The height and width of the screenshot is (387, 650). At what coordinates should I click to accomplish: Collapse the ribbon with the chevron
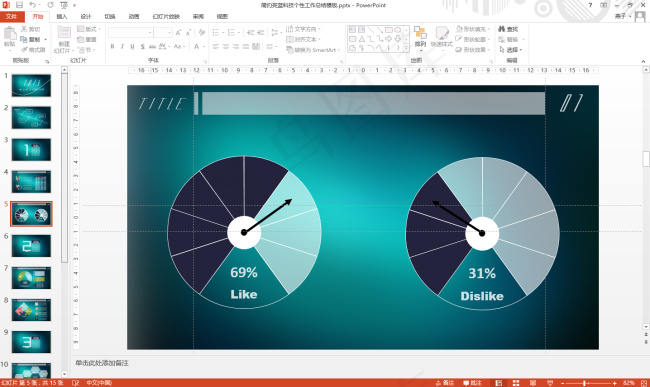[643, 61]
